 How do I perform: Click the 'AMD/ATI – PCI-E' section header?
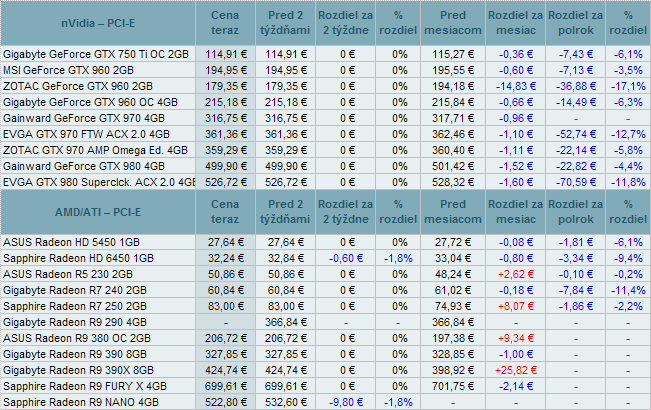(98, 212)
